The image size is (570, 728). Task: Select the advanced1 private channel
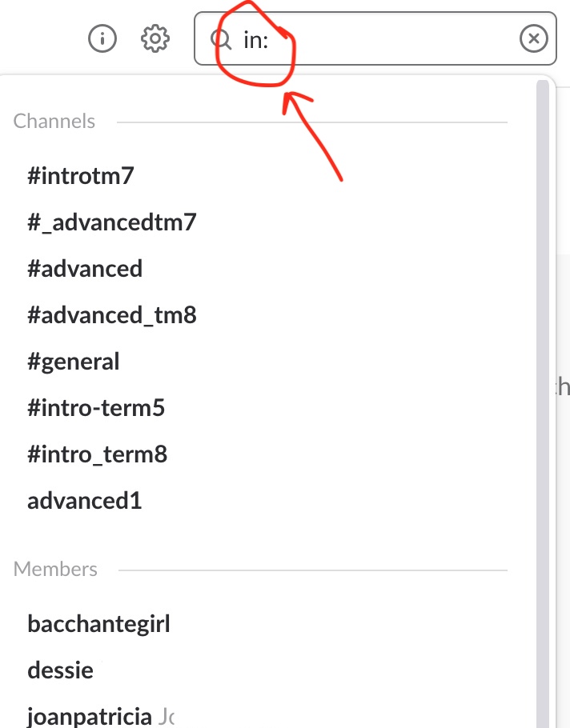tap(84, 501)
